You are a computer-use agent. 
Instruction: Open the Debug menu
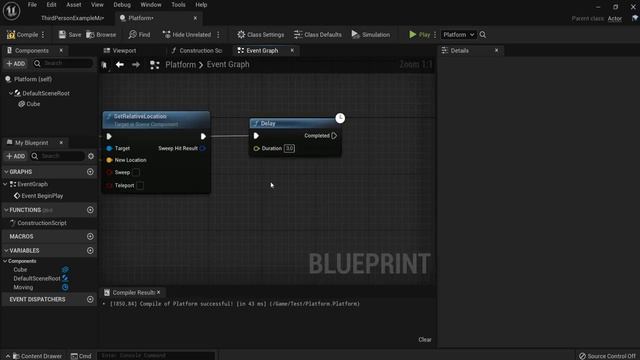122,5
